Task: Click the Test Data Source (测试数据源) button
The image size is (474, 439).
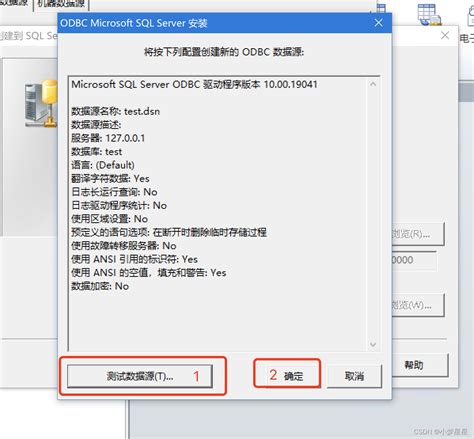Action: tap(140, 376)
